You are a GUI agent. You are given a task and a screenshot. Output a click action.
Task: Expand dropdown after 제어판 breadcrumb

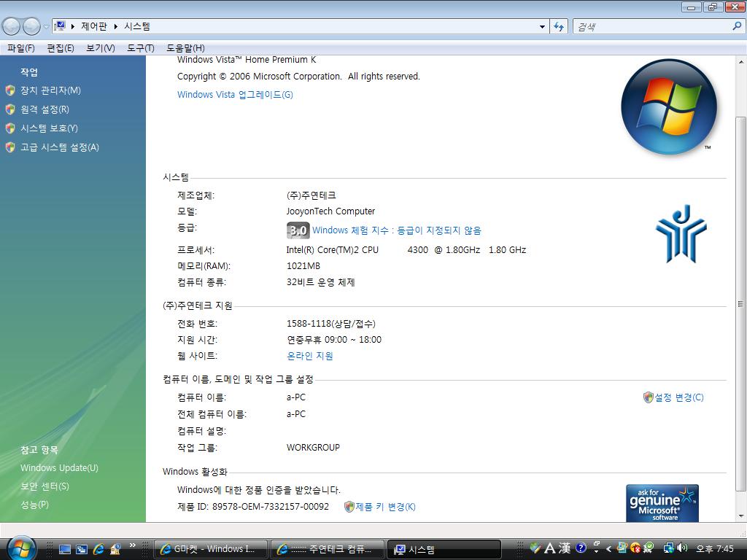(116, 27)
